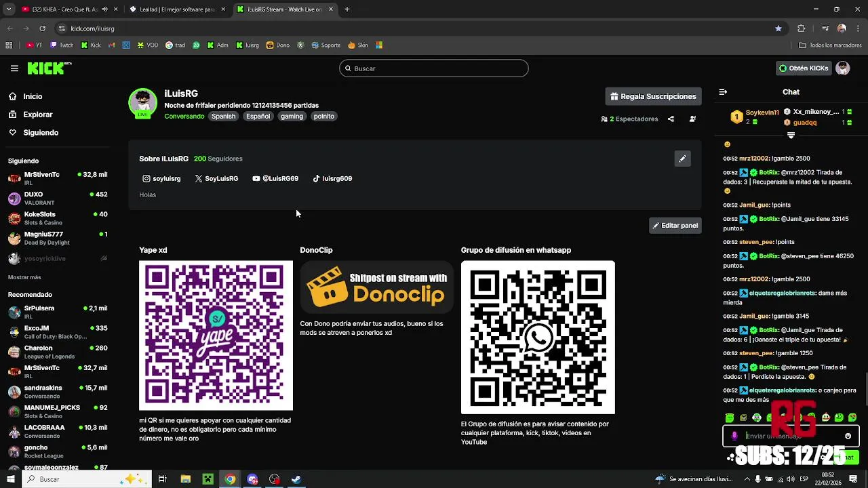
Task: Open Windows Start menu
Action: click(x=10, y=479)
